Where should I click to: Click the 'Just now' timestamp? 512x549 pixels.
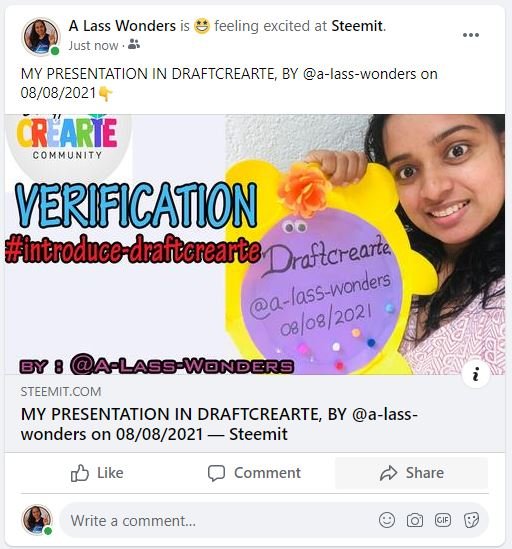[x=93, y=46]
